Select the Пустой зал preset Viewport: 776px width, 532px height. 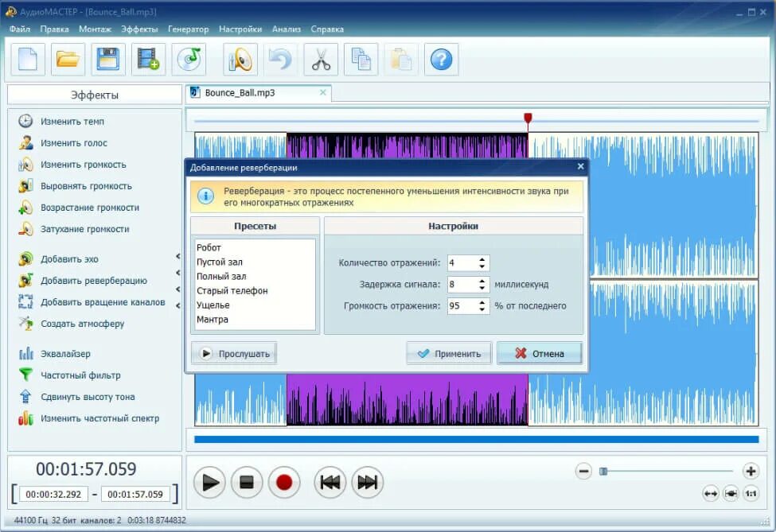click(255, 262)
